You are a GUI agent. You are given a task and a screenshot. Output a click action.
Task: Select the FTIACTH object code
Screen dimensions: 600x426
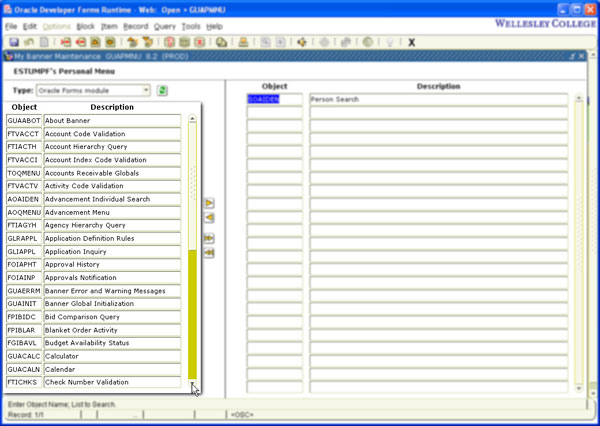click(24, 147)
